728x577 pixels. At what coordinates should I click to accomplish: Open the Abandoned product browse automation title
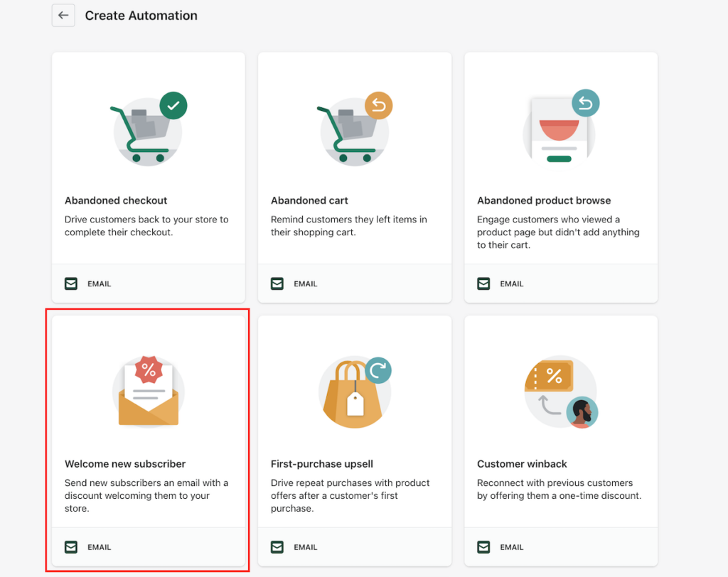(x=544, y=200)
